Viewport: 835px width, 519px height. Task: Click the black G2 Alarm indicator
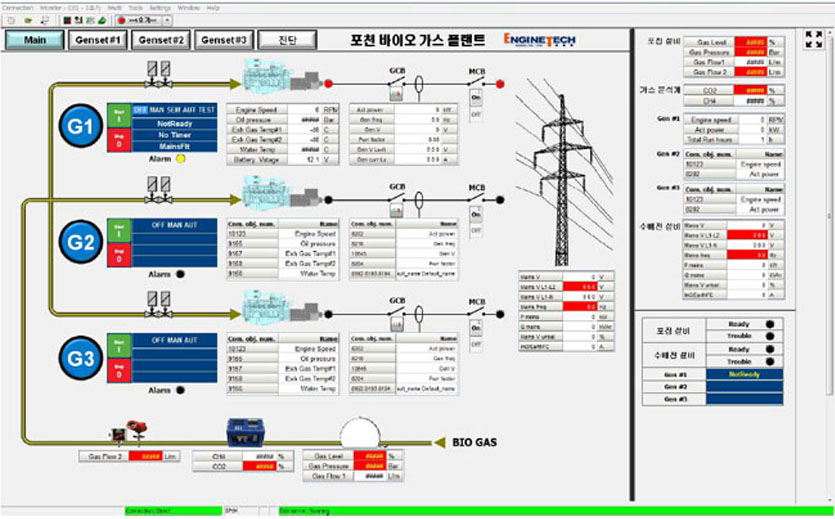pyautogui.click(x=181, y=274)
